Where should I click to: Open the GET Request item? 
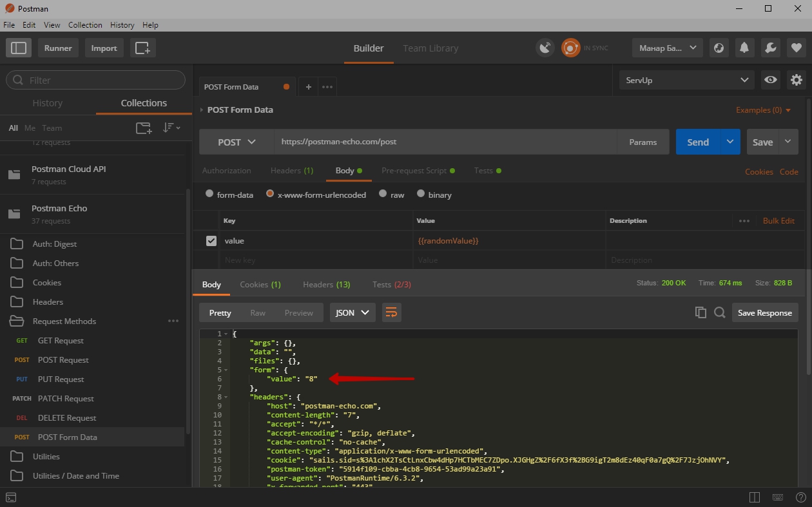coord(93,340)
